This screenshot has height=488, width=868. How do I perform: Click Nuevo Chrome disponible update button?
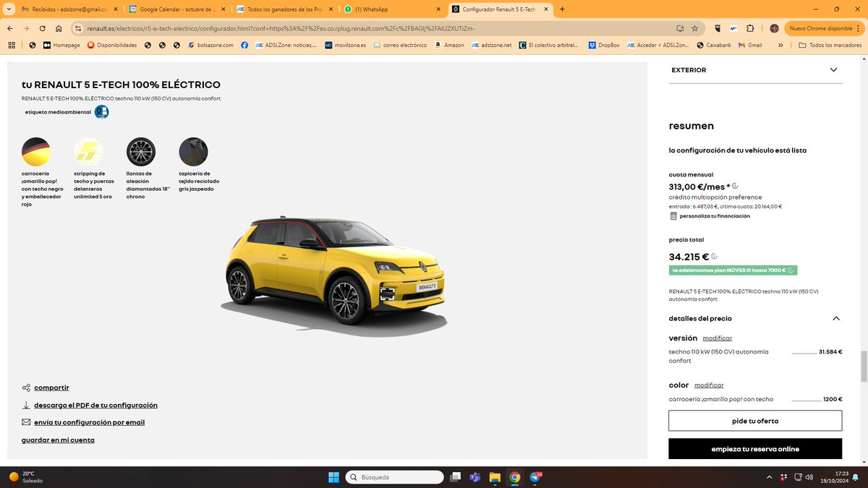[823, 28]
